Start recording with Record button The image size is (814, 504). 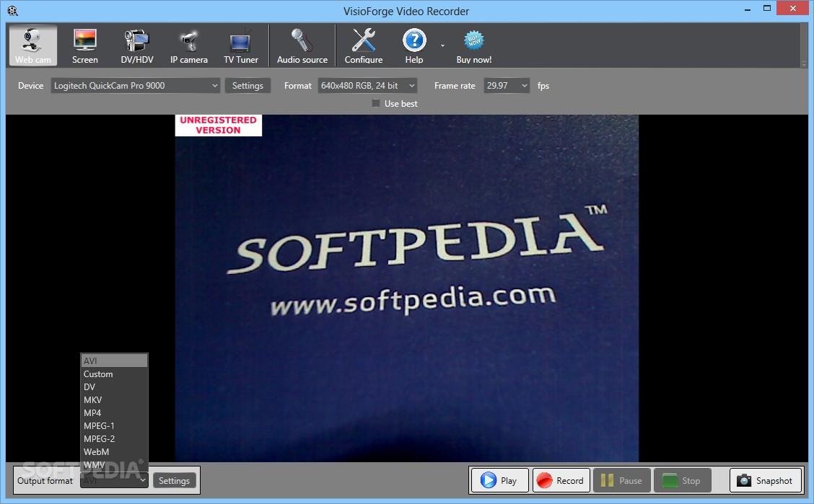pyautogui.click(x=561, y=480)
